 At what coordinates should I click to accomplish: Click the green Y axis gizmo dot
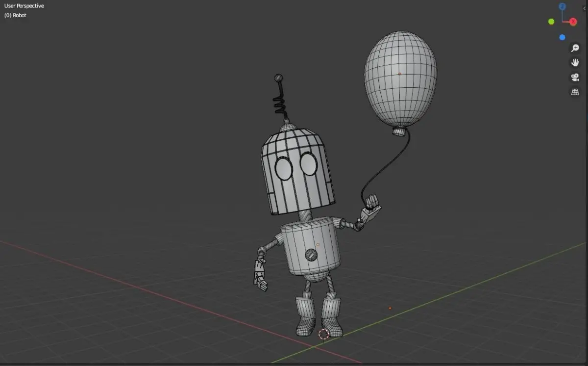[551, 22]
